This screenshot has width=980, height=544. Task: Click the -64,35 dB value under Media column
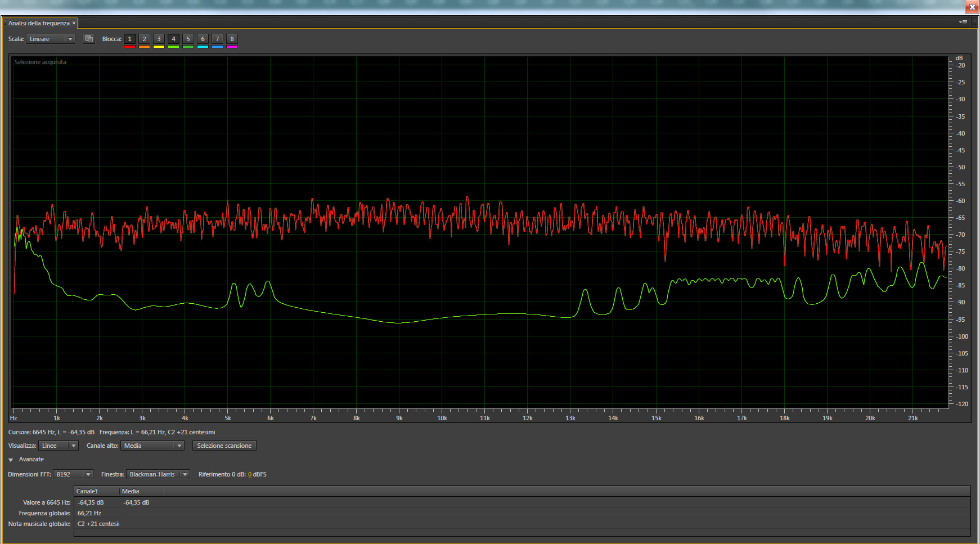(136, 502)
